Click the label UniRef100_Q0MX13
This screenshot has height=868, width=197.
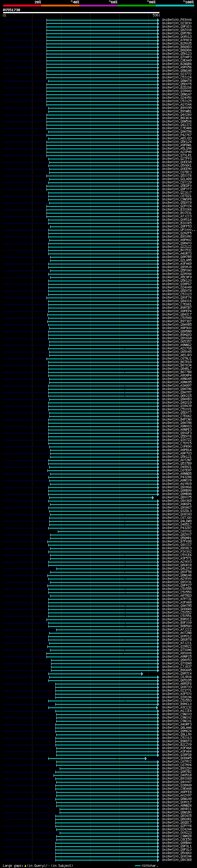(177, 37)
